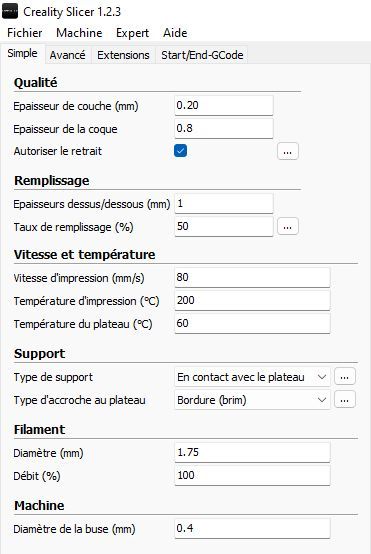Open retraction settings via the ellipsis button
371x554 pixels.
tap(288, 151)
